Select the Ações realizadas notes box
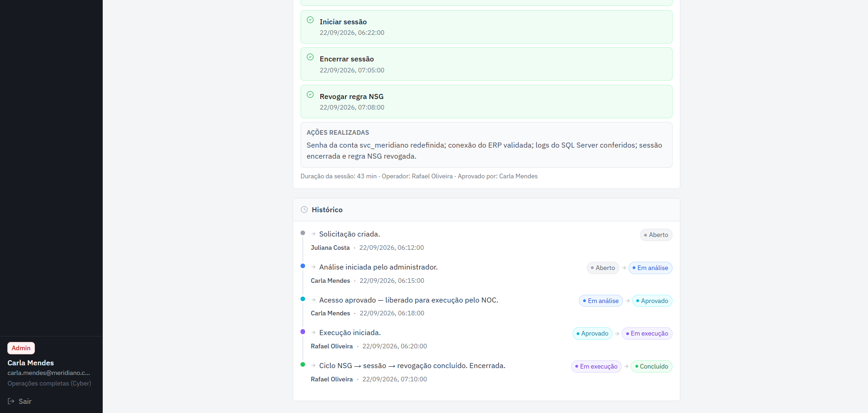868x413 pixels. pyautogui.click(x=486, y=145)
